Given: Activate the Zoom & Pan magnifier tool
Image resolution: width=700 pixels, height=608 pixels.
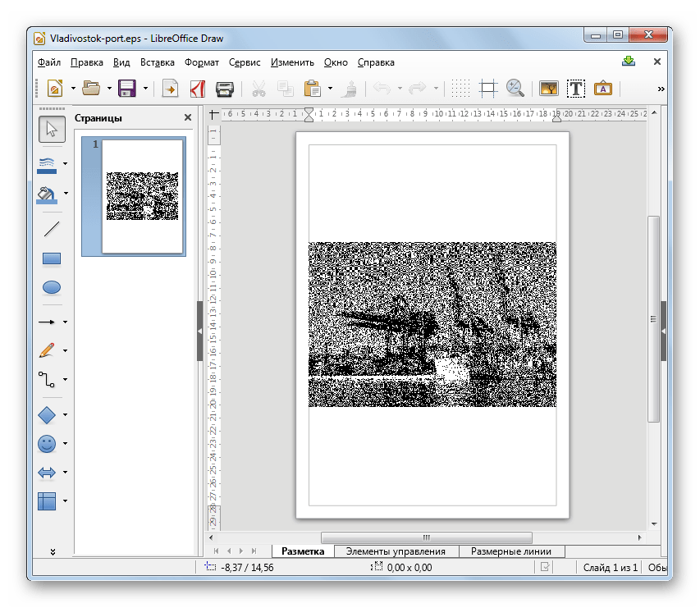Looking at the screenshot, I should (x=515, y=88).
